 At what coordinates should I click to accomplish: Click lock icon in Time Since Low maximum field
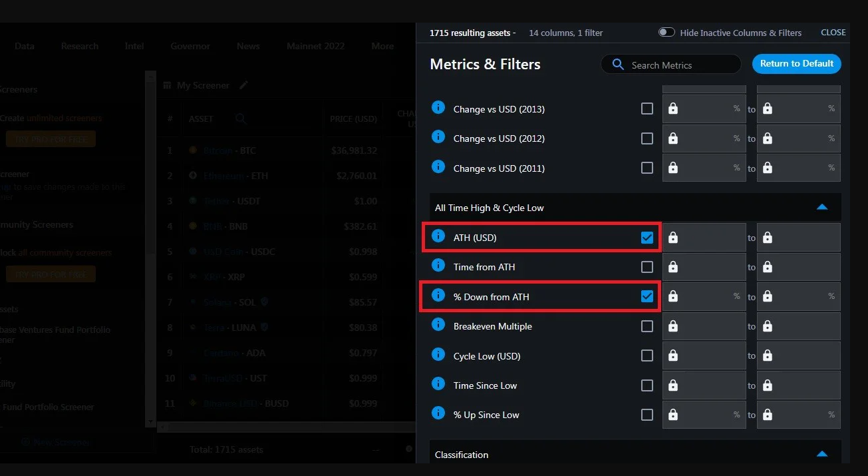coord(768,385)
